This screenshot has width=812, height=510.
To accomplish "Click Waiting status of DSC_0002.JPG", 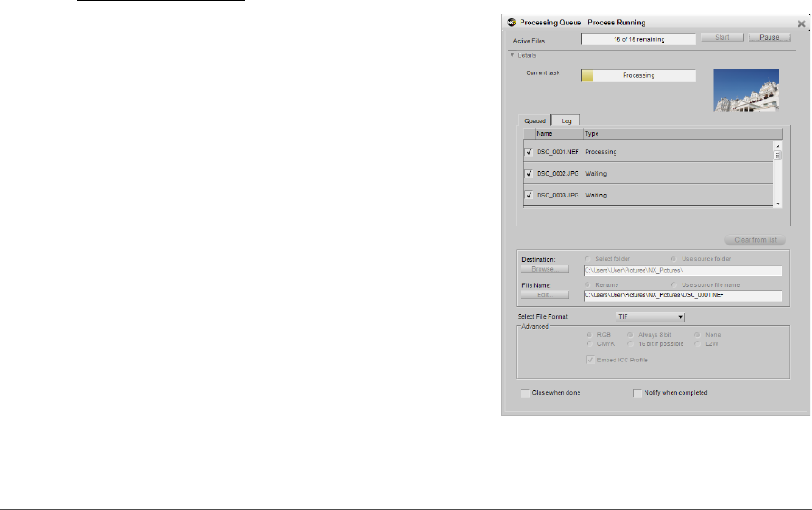I will [x=596, y=174].
